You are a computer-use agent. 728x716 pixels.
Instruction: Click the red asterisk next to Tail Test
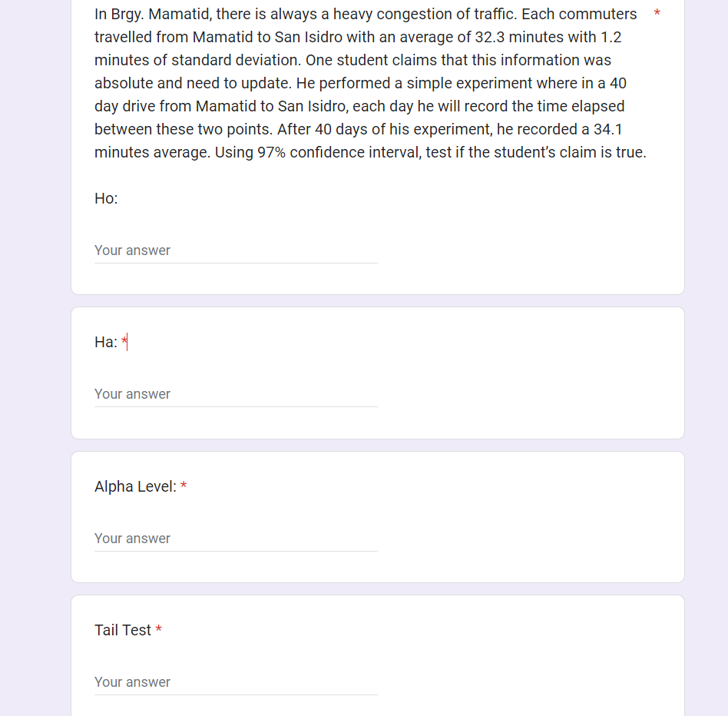[x=158, y=629]
